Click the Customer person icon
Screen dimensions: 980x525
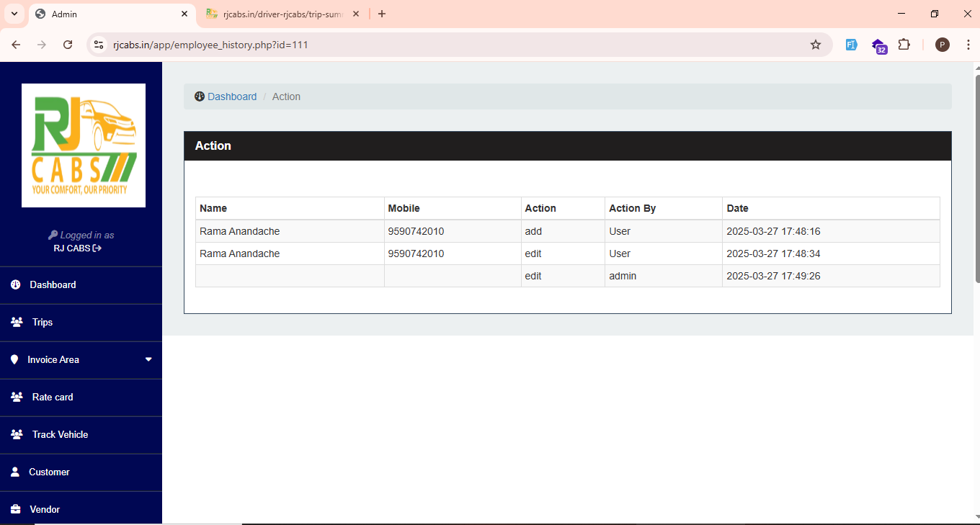coord(15,472)
